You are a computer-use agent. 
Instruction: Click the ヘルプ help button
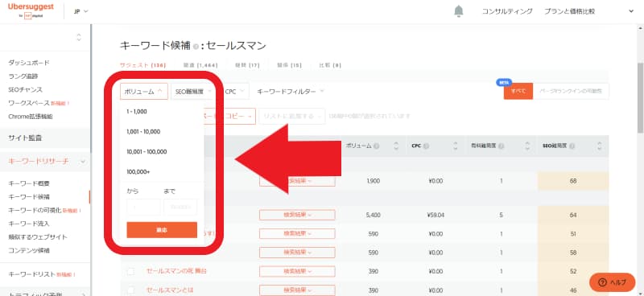tap(612, 282)
